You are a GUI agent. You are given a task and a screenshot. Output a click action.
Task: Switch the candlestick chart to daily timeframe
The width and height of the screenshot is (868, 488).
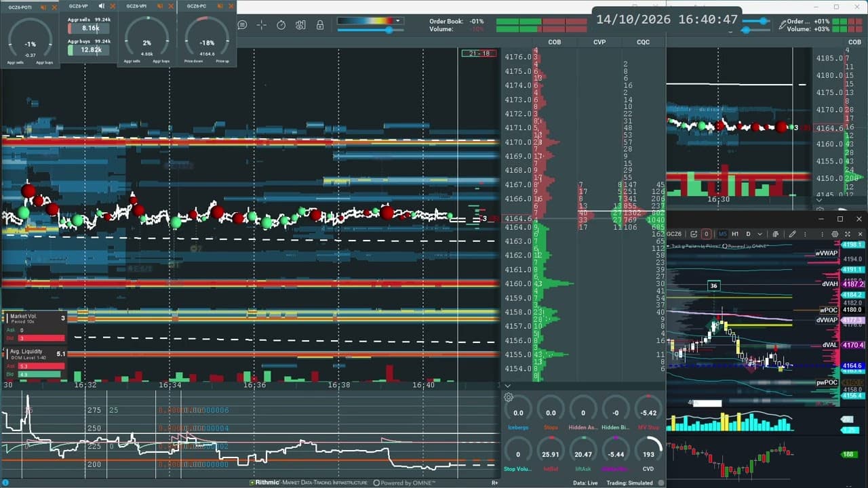click(748, 234)
